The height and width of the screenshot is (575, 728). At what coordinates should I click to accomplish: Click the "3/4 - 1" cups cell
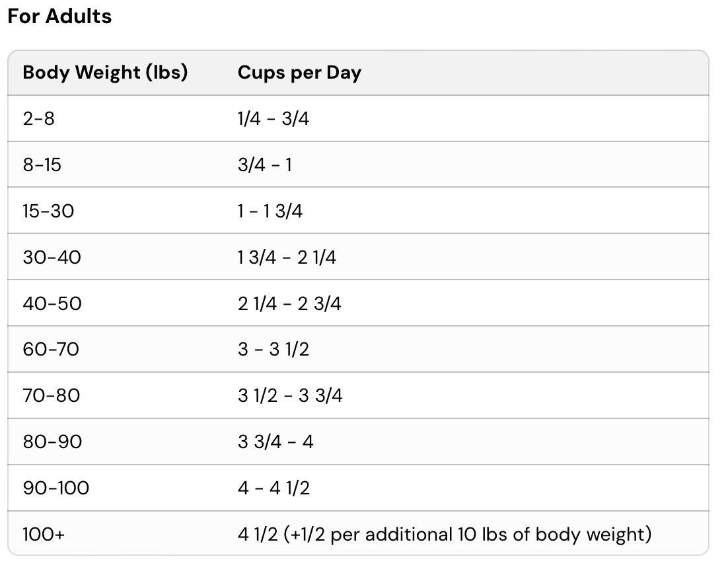(x=265, y=165)
